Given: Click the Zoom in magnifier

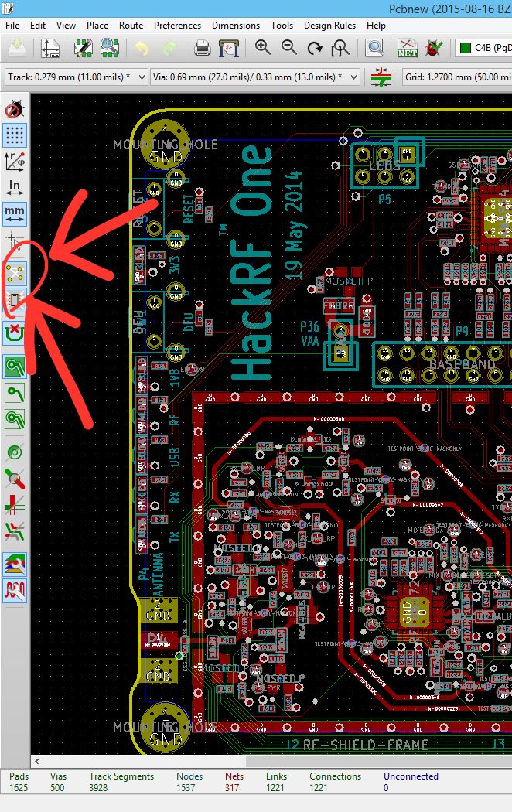Looking at the screenshot, I should pos(262,48).
